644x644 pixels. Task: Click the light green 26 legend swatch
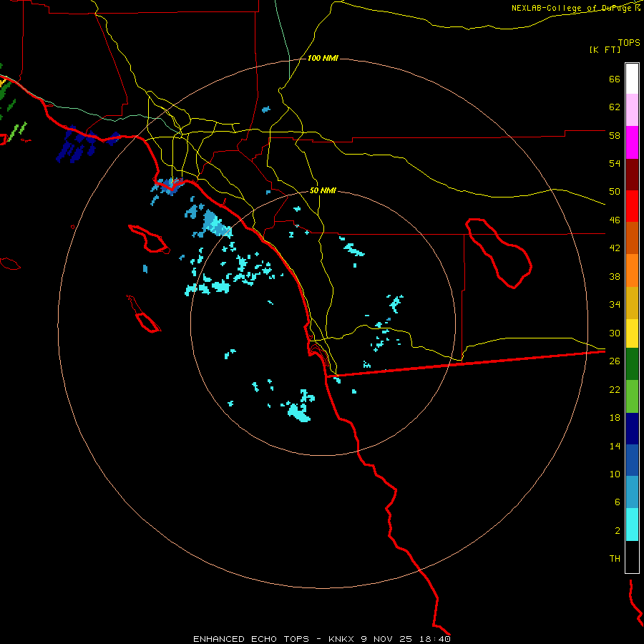(x=632, y=396)
